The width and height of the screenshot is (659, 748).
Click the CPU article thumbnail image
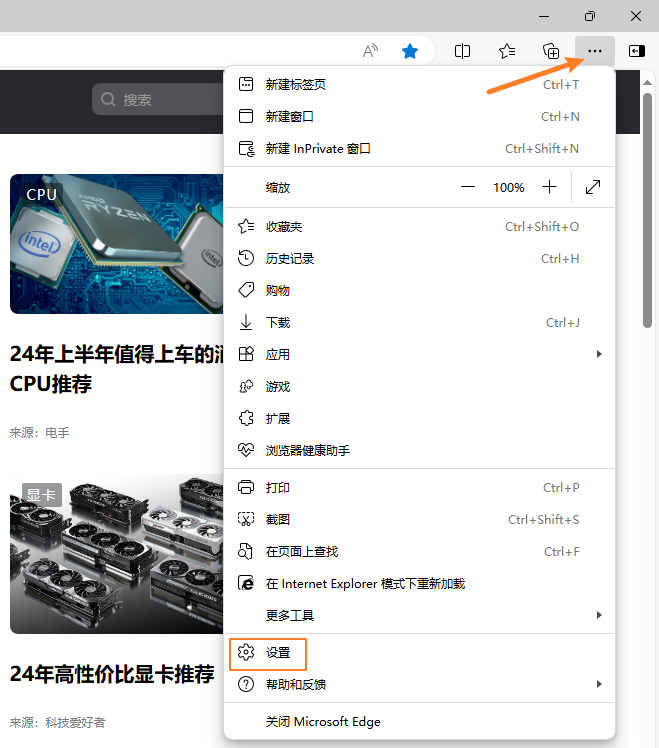tap(116, 244)
